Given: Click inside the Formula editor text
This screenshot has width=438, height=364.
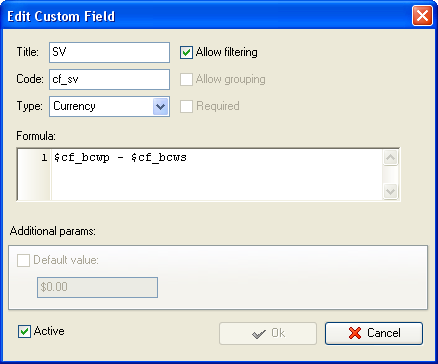Looking at the screenshot, I should (217, 174).
